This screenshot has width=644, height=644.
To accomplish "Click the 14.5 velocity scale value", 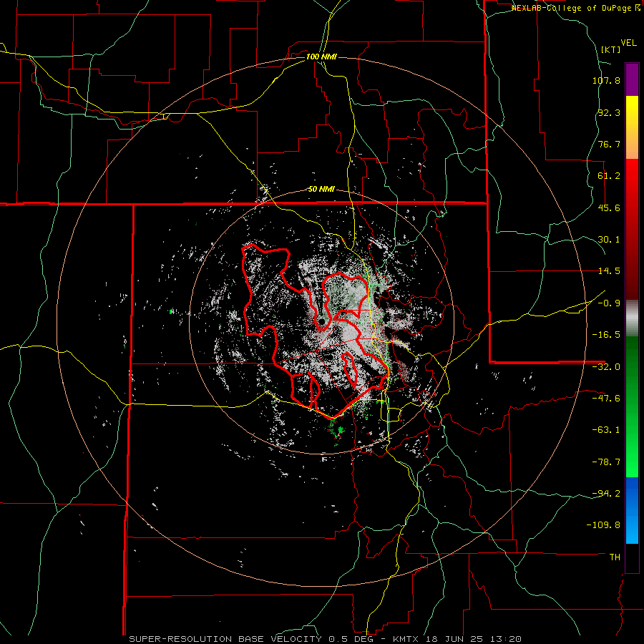I will pos(609,271).
